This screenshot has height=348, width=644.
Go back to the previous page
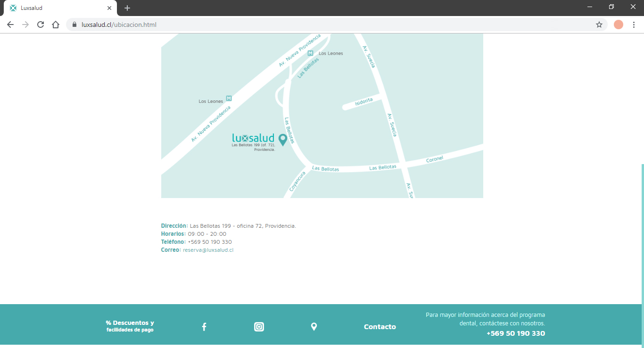(10, 25)
